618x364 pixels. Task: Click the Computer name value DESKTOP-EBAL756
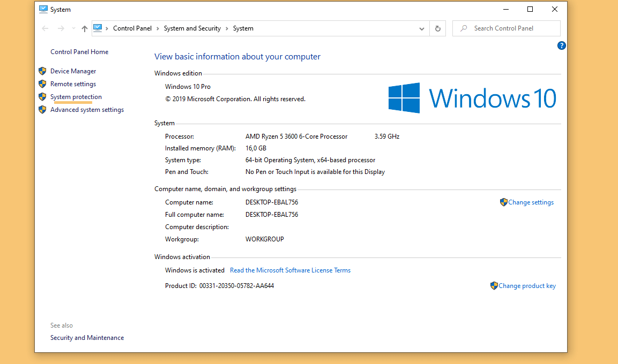coord(272,202)
